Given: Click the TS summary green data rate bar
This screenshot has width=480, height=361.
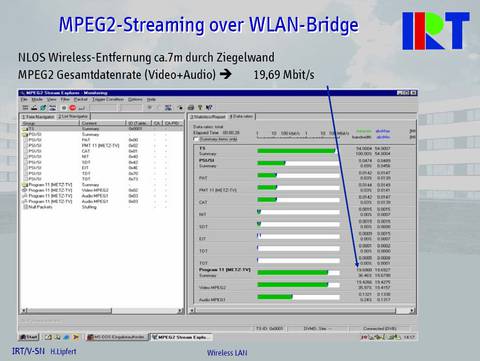Looking at the screenshot, I should 296,151.
